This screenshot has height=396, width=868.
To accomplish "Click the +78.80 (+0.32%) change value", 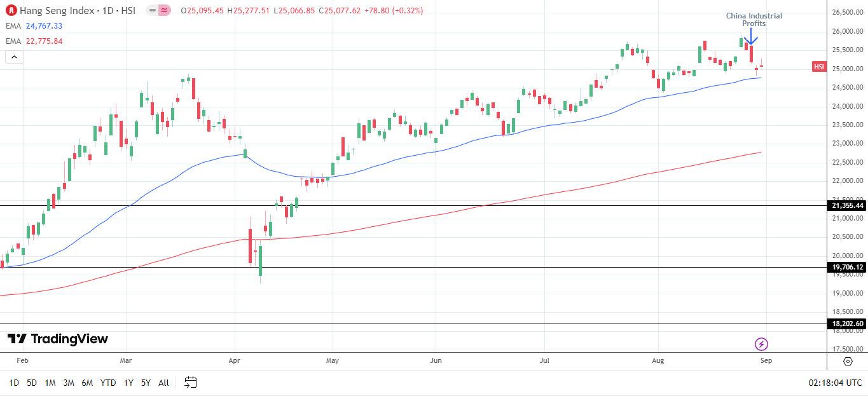I will (x=393, y=11).
